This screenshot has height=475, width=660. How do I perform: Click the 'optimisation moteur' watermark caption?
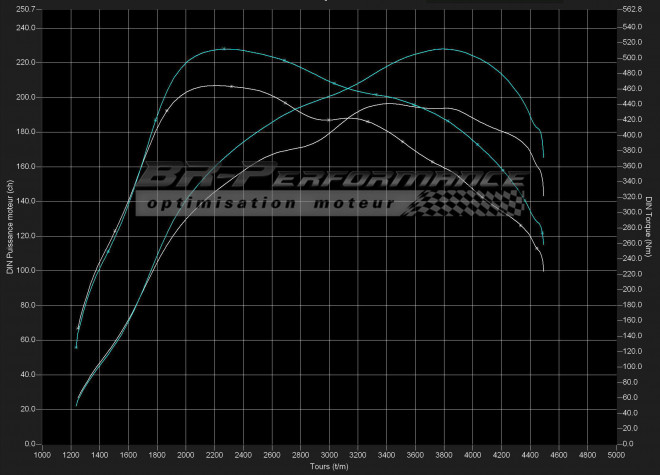click(268, 203)
